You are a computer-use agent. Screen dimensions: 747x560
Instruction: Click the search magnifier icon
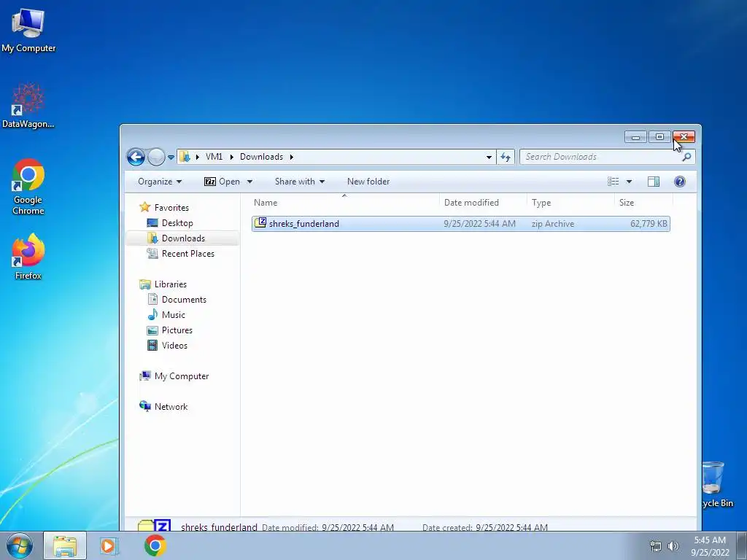686,157
